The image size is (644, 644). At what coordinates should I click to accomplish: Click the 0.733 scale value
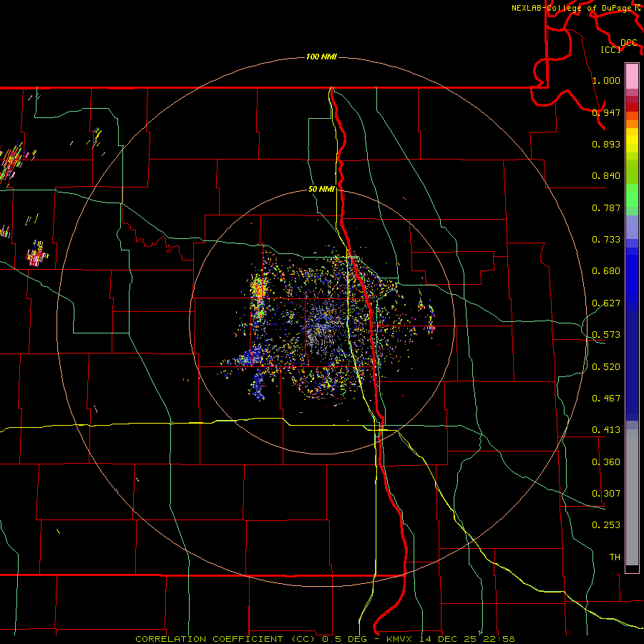[606, 240]
